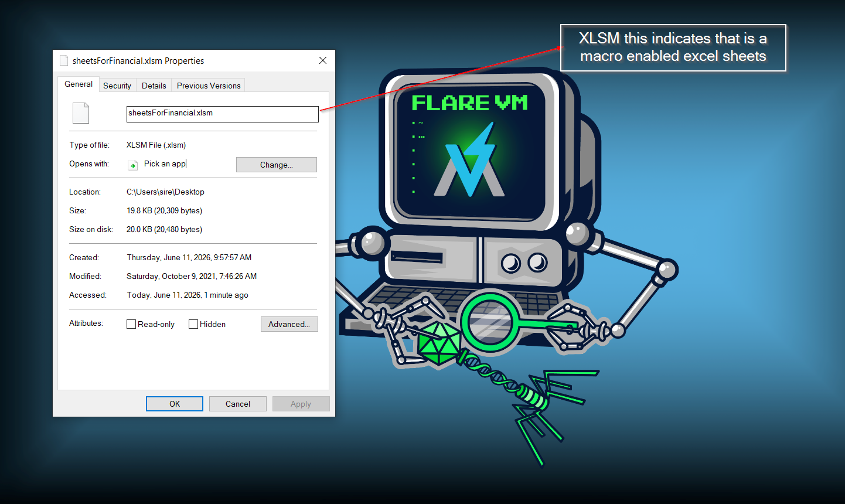Click the Pick an app icon
This screenshot has height=504, width=845.
point(133,165)
